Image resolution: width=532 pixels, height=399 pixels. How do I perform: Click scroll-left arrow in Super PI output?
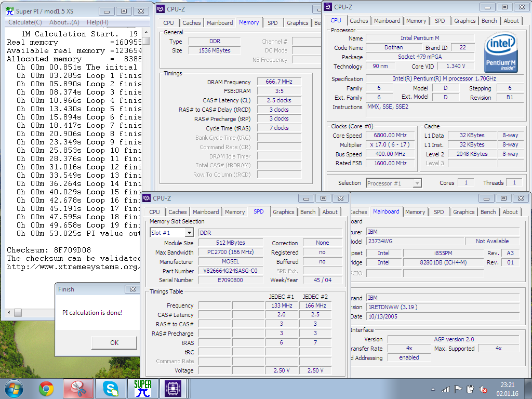click(9, 312)
